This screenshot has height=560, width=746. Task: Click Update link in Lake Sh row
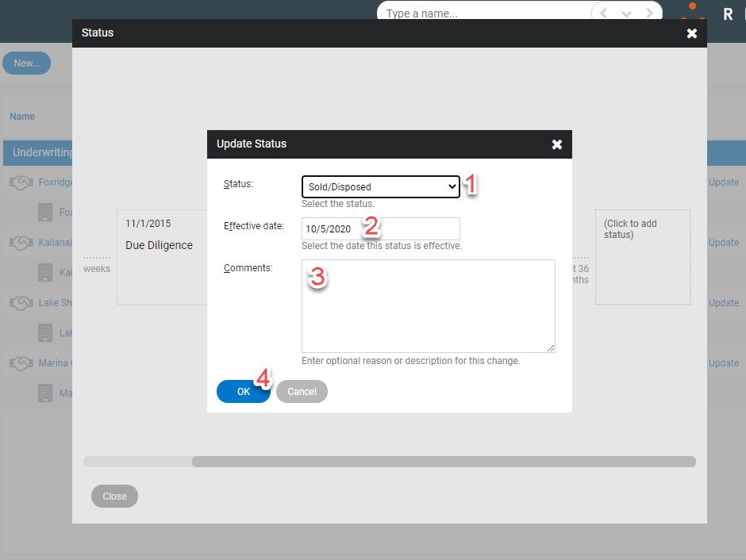coord(724,303)
